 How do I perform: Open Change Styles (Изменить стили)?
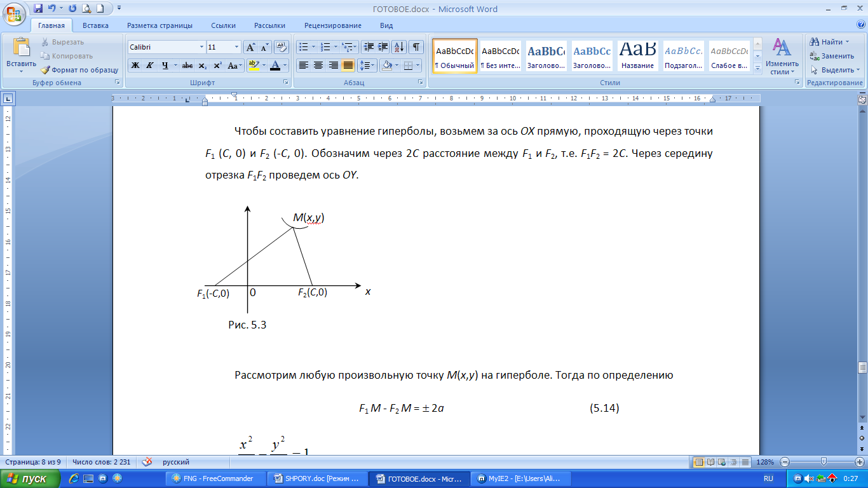pos(782,57)
